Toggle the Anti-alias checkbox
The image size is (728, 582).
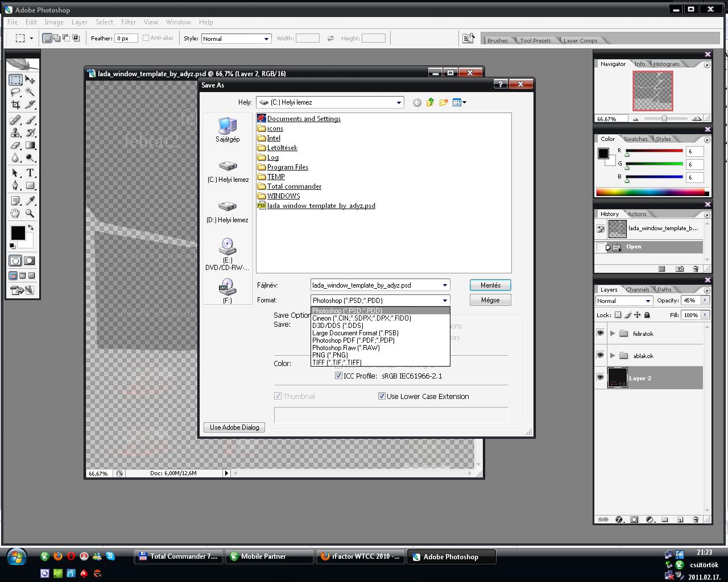coord(146,38)
